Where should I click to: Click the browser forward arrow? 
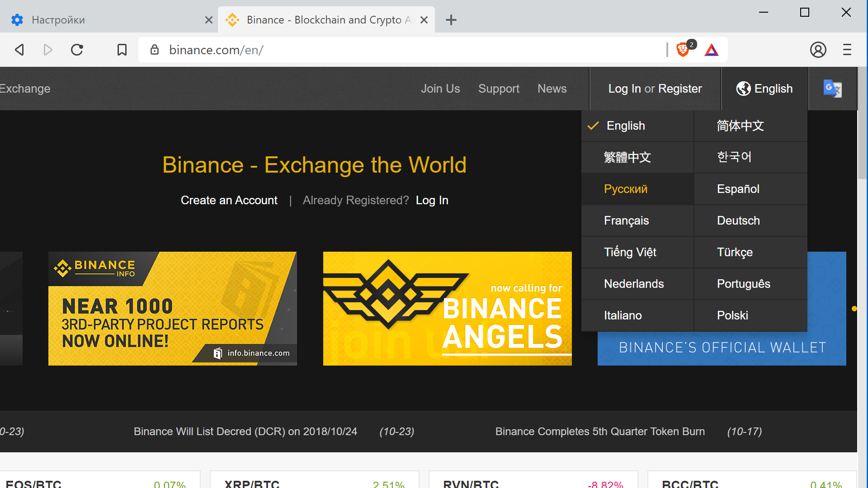48,50
